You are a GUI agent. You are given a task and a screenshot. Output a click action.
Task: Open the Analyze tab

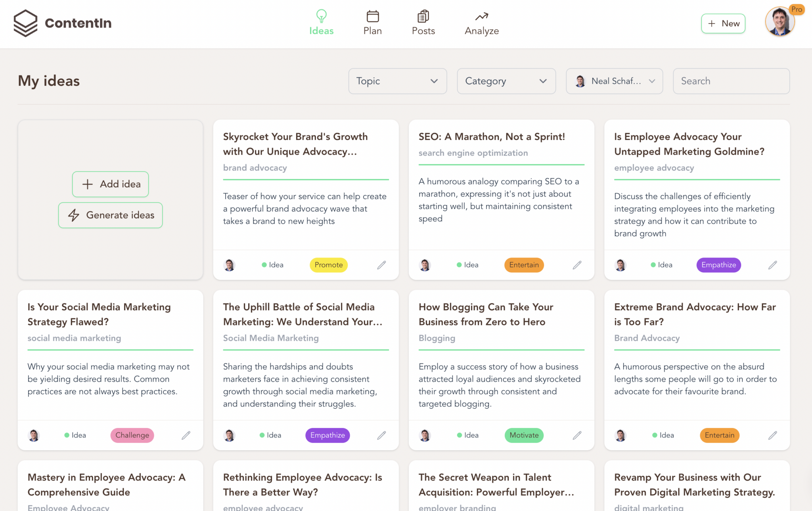[481, 23]
